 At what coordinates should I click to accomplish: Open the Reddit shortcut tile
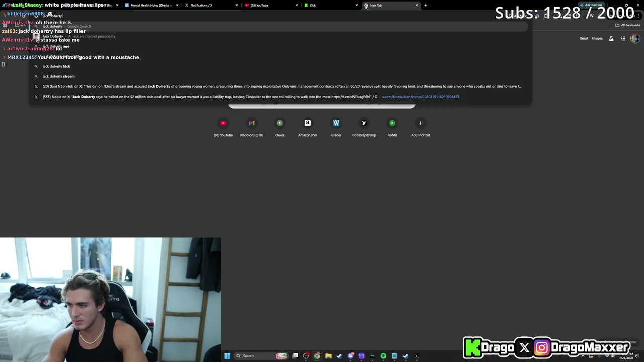click(x=392, y=127)
